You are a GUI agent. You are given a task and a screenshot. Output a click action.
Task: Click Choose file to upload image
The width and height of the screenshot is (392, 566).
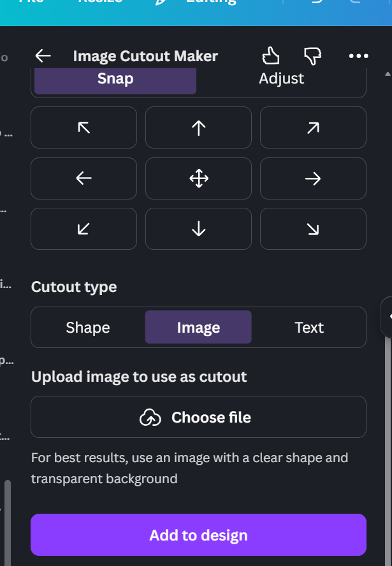point(198,417)
